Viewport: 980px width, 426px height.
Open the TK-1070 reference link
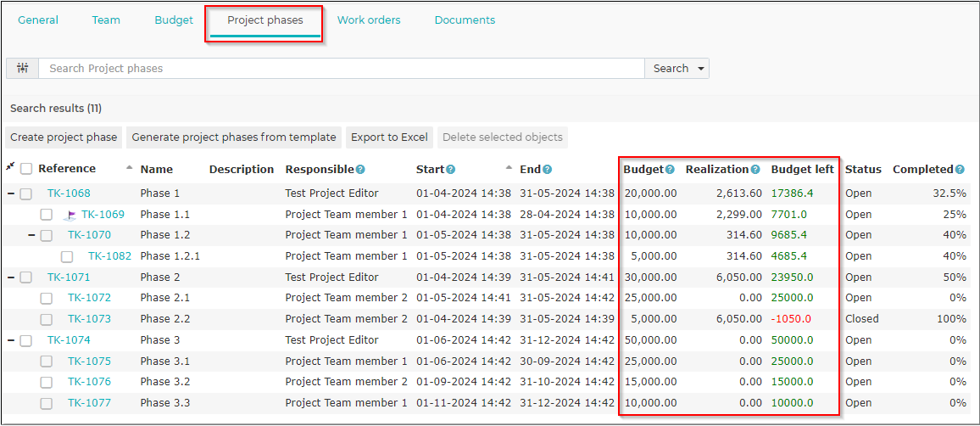click(89, 235)
